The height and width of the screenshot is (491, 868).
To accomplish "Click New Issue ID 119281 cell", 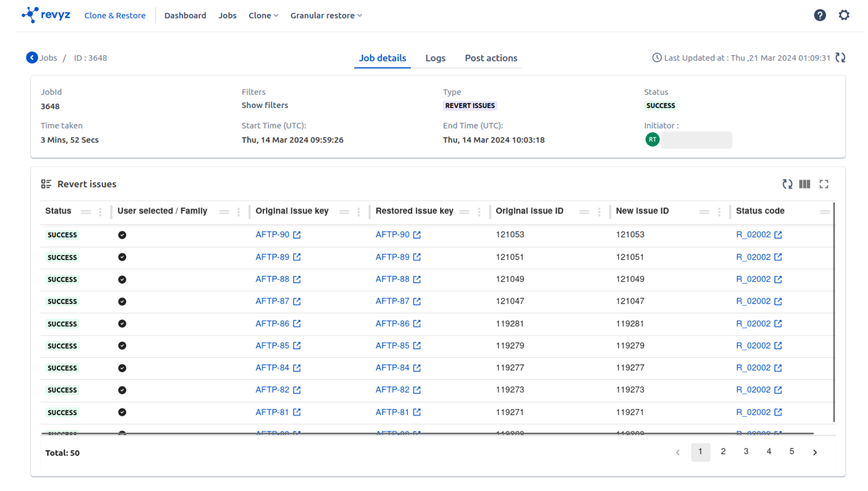I will tap(630, 324).
